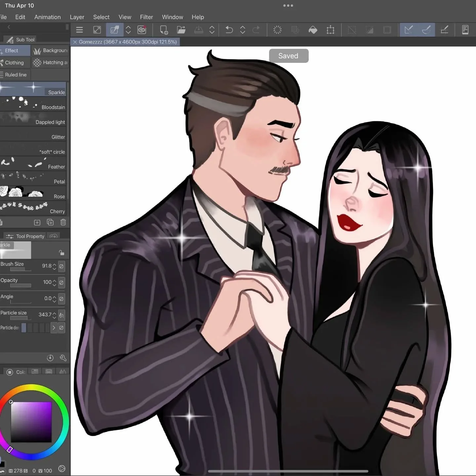Undo the last action
Screen dimensions: 476x476
click(229, 30)
